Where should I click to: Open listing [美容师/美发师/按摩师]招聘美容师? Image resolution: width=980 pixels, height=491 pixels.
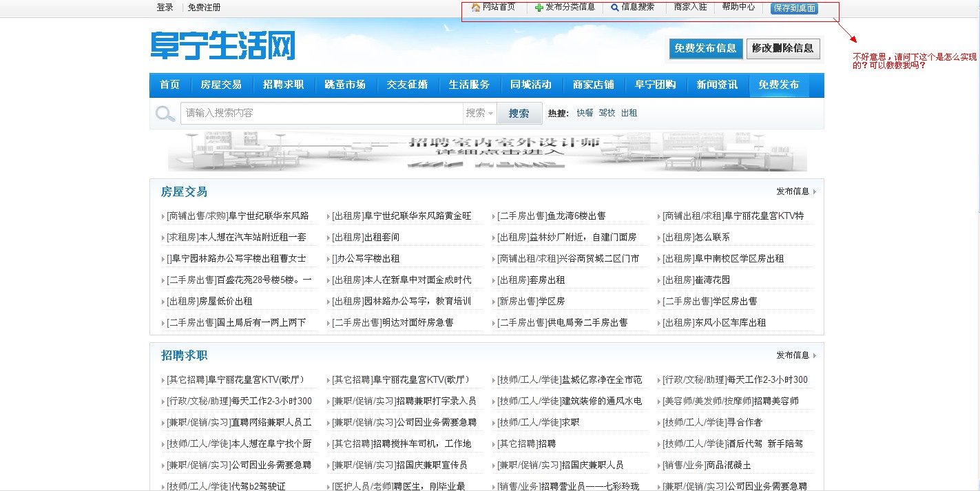click(731, 401)
